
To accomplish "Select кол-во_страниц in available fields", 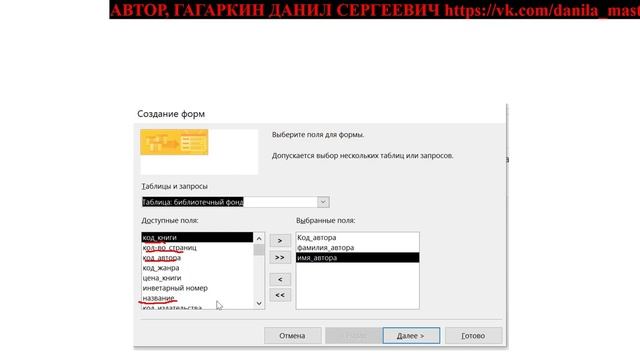I will pyautogui.click(x=197, y=248).
